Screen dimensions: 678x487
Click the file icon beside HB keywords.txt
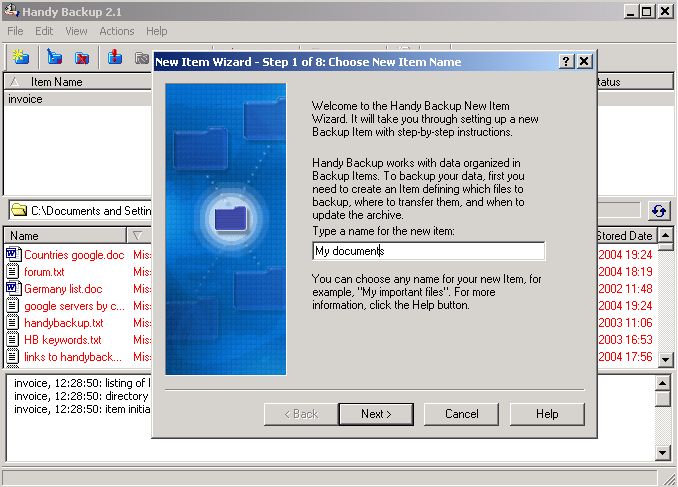[13, 340]
